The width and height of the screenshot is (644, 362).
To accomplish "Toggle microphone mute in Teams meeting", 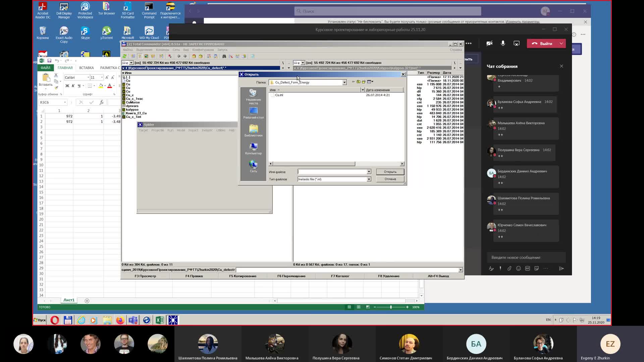I will click(x=503, y=44).
